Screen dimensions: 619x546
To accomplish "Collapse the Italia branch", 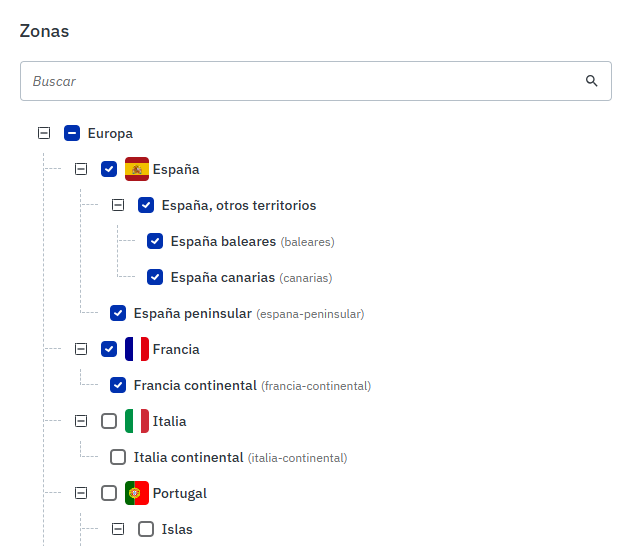I will coord(81,421).
